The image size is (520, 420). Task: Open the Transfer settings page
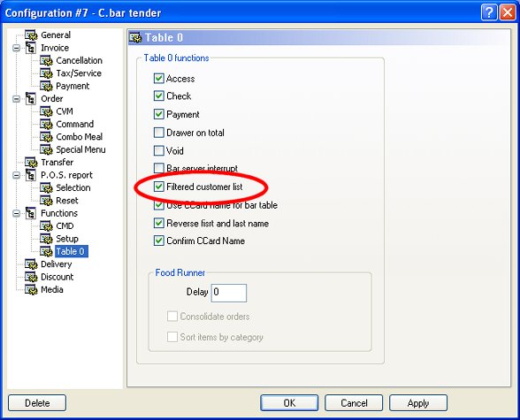pyautogui.click(x=57, y=163)
